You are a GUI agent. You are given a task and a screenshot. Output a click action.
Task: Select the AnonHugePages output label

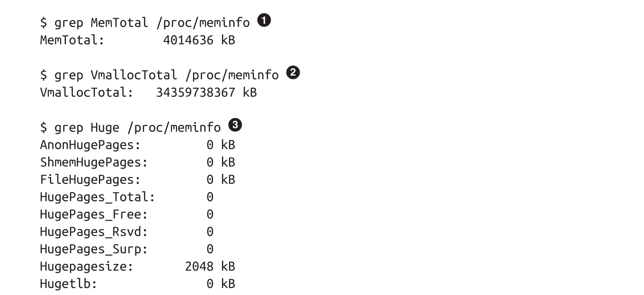[x=90, y=145]
